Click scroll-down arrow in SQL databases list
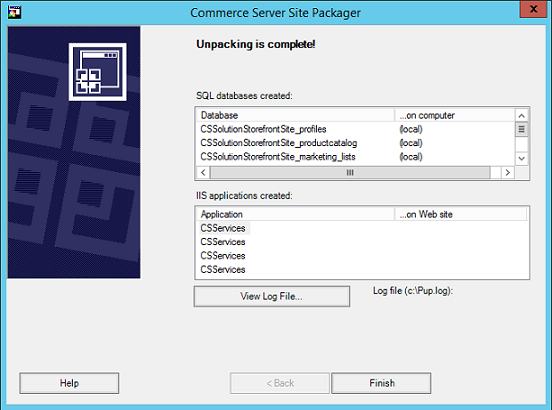Viewport: 552px width, 410px height. (522, 159)
